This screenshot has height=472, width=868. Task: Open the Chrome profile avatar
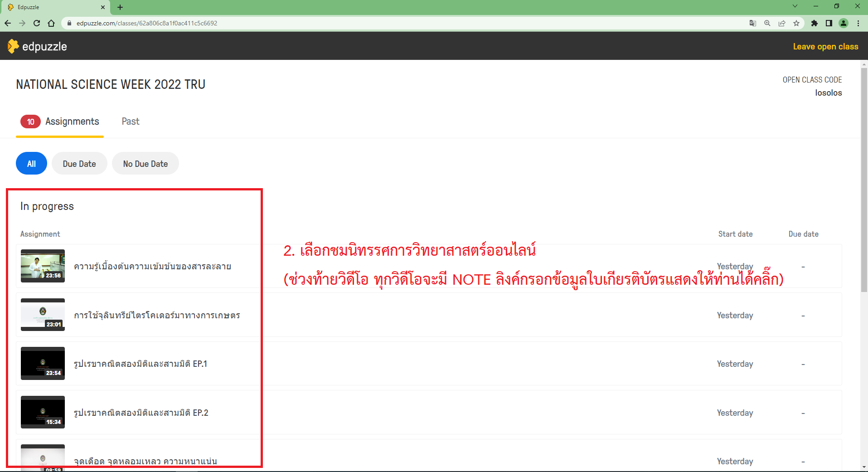pyautogui.click(x=844, y=23)
